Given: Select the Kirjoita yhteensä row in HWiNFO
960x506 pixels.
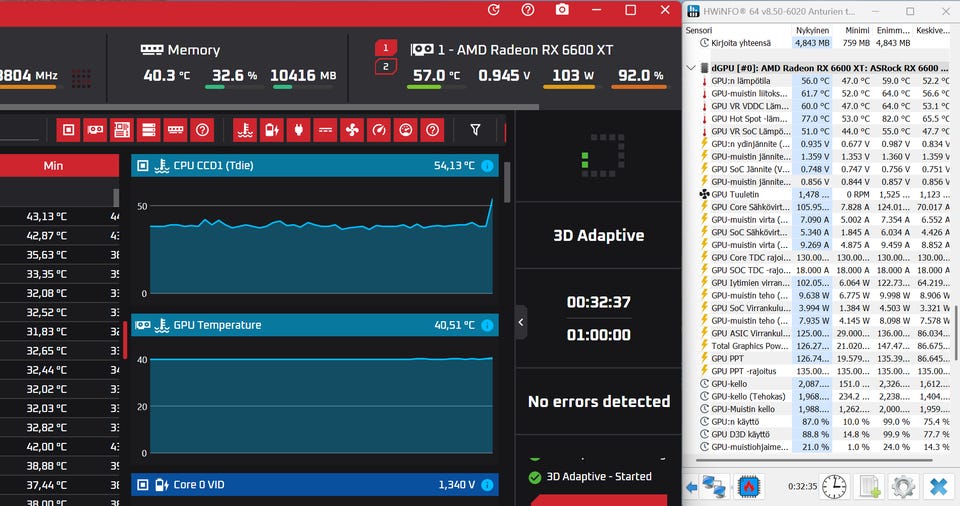Looking at the screenshot, I should point(825,43).
